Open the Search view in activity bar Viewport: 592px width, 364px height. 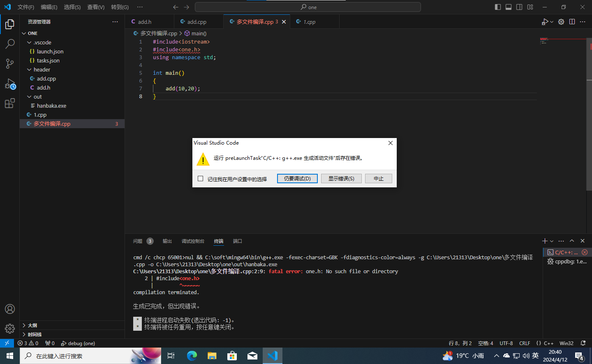coord(10,44)
